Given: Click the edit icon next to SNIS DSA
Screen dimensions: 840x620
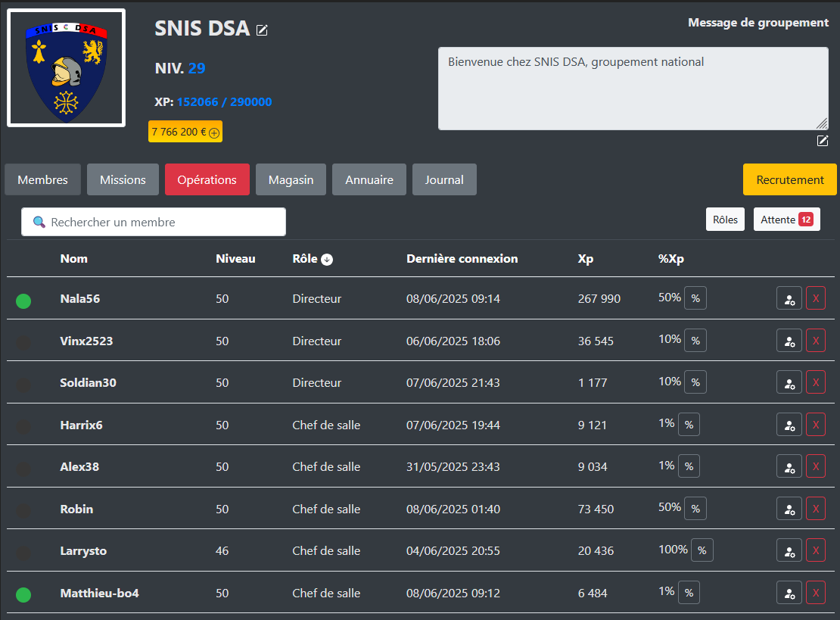Looking at the screenshot, I should pyautogui.click(x=262, y=30).
